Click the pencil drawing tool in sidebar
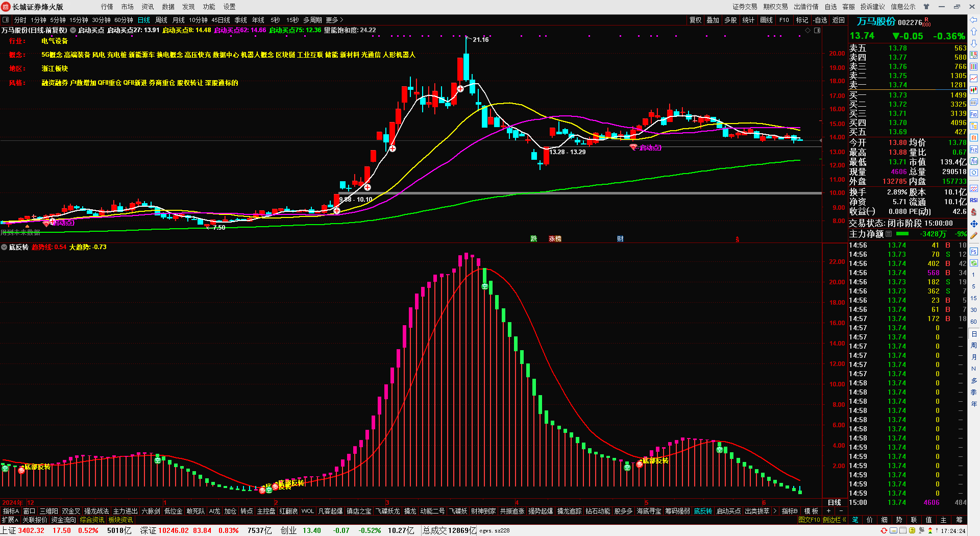980x536 pixels. click(x=974, y=235)
